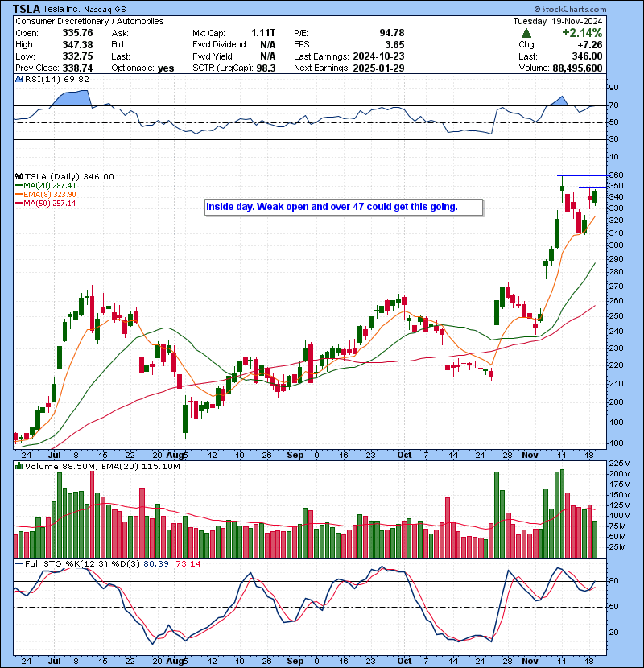This screenshot has height=668, width=644.
Task: Click the MA(20) 287.40 legend text
Action: 49,186
